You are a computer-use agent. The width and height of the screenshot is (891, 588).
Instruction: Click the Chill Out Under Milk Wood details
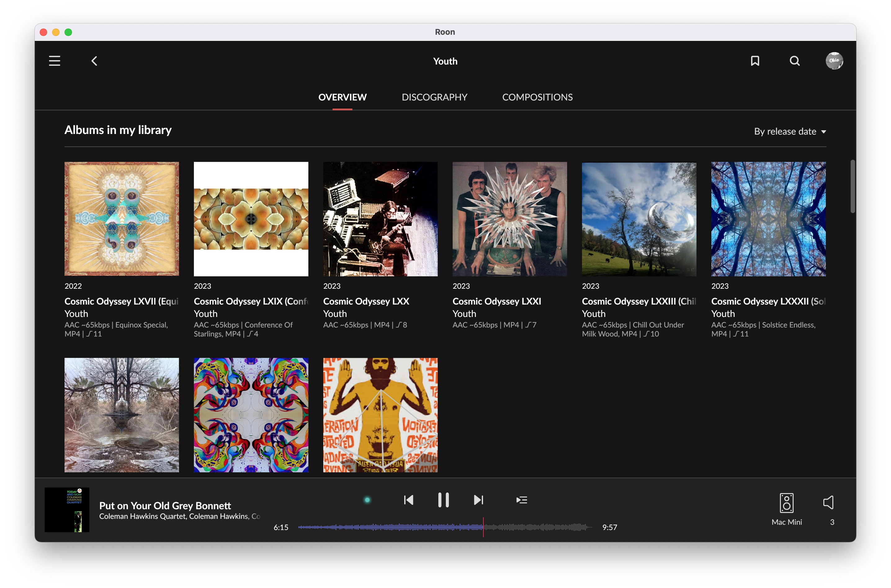[633, 329]
